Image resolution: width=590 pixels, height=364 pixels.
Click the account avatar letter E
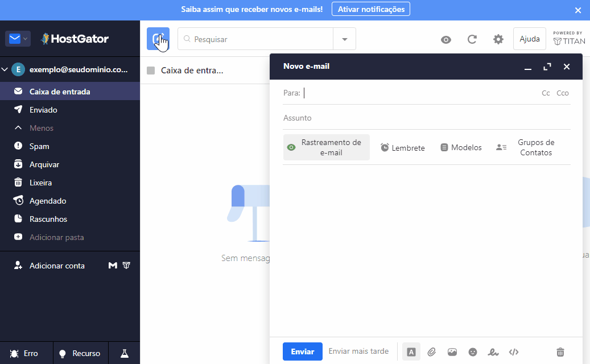tap(18, 69)
